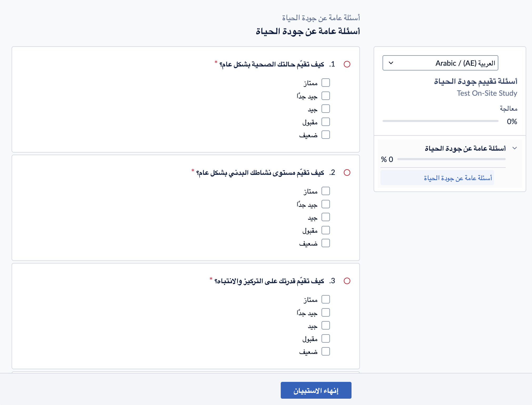Click question 3 status circle icon
Screen dimensions: 532x405
pos(347,281)
